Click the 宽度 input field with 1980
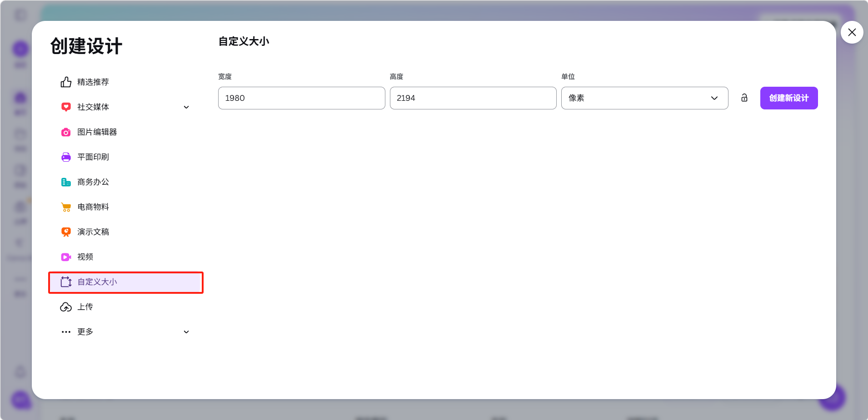The width and height of the screenshot is (868, 420). 301,98
